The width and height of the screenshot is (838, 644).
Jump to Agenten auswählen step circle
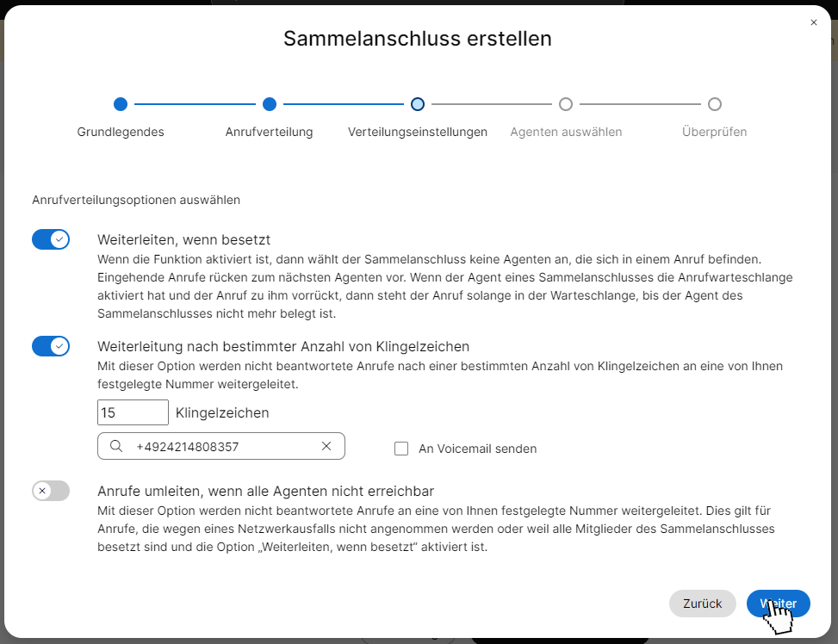pyautogui.click(x=566, y=104)
